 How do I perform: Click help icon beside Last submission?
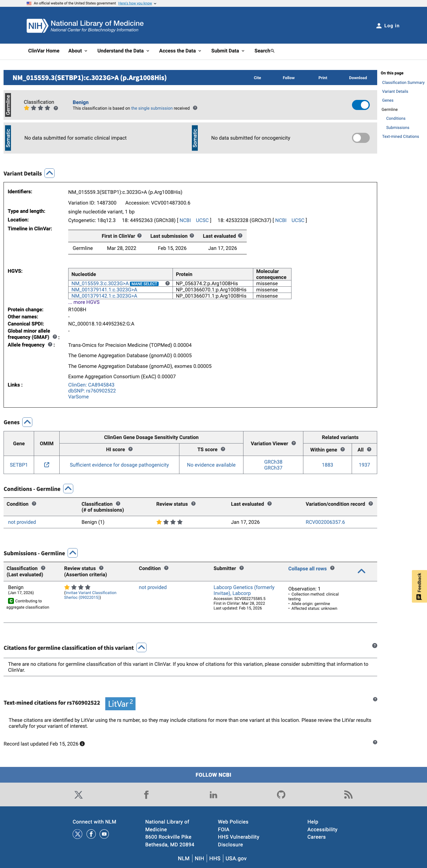192,236
